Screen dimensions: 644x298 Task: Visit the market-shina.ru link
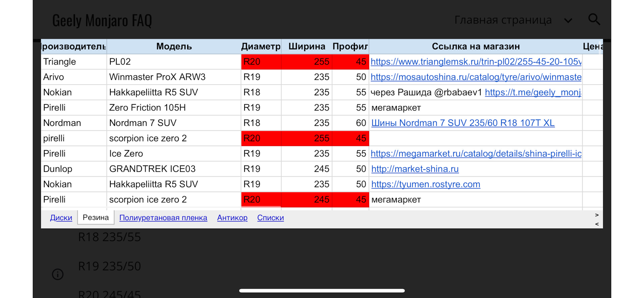(x=415, y=169)
